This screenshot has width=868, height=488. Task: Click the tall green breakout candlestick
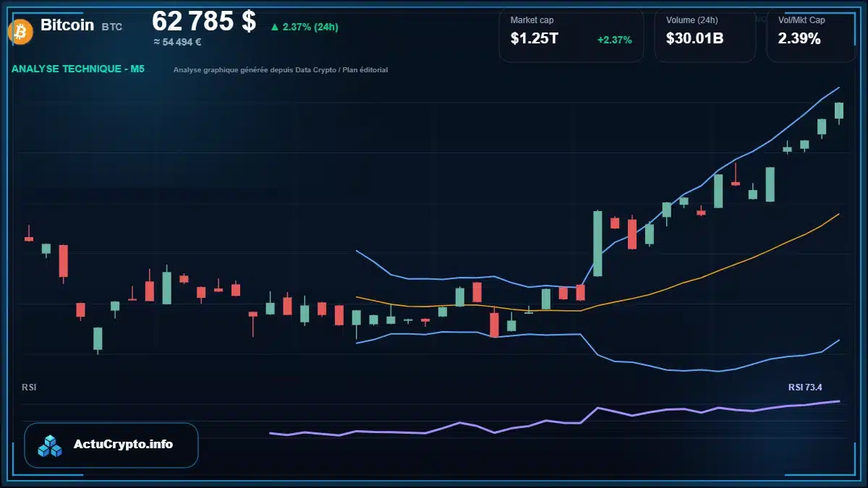click(597, 244)
